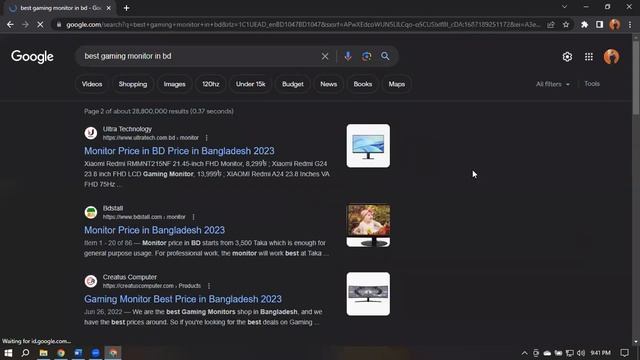Open the tab search chevron
This screenshot has height=360, width=640.
(564, 7)
